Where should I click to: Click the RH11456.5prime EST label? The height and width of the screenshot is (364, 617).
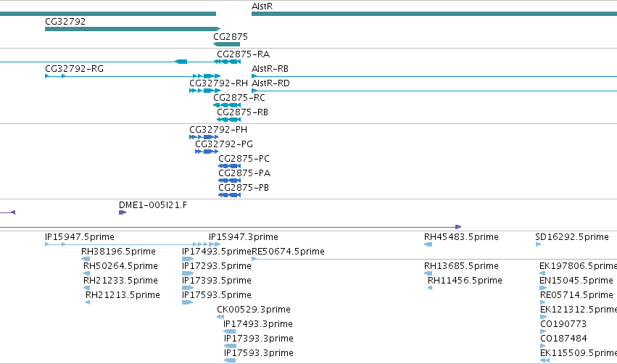pos(465,281)
